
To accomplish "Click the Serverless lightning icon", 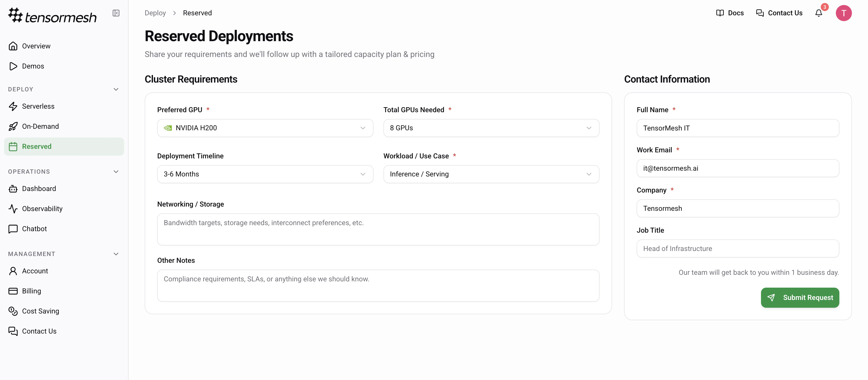I will [x=13, y=106].
